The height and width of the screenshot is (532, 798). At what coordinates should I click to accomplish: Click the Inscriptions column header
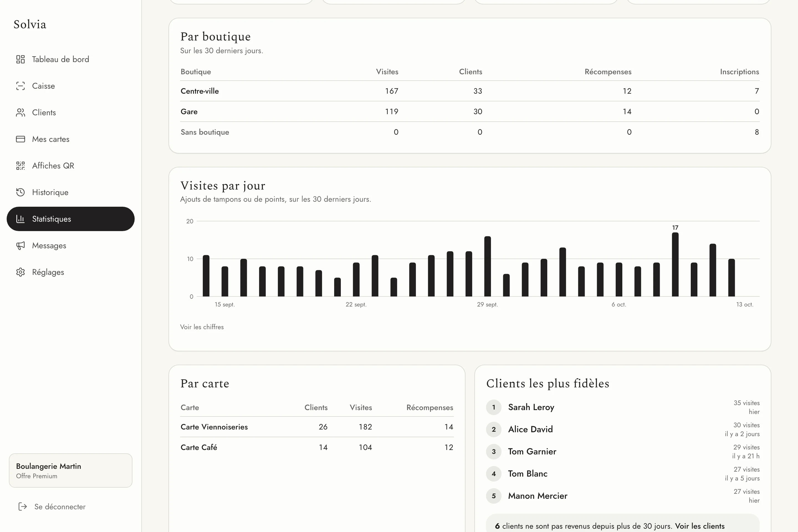click(739, 71)
